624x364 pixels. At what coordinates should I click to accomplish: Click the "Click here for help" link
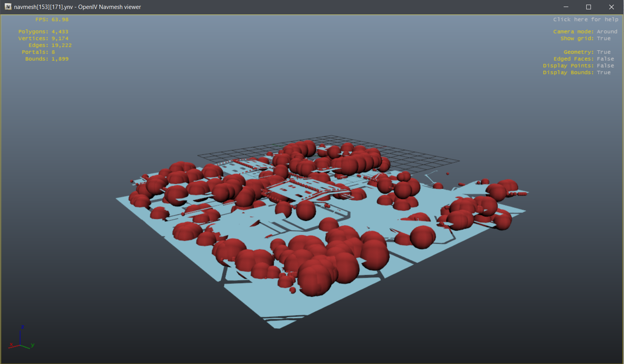585,19
